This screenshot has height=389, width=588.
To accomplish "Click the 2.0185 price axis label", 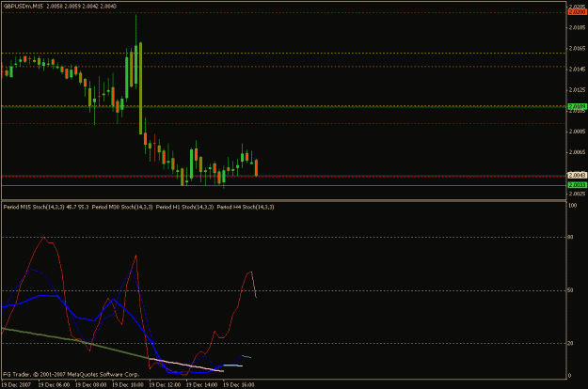I will coord(577,27).
